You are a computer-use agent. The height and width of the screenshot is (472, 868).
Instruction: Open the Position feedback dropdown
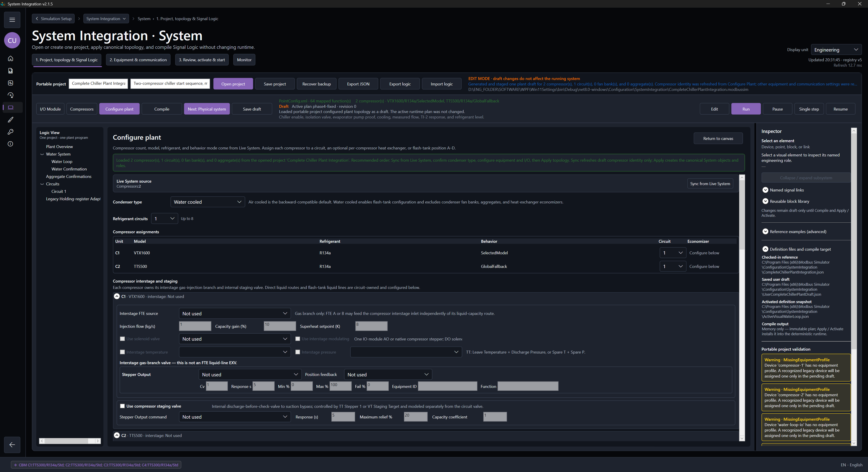coord(388,374)
